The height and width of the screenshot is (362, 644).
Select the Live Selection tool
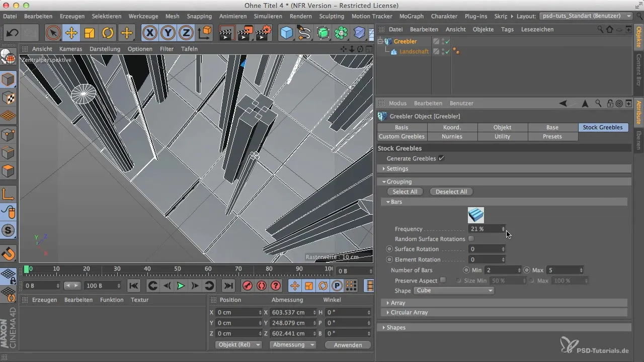pos(53,33)
